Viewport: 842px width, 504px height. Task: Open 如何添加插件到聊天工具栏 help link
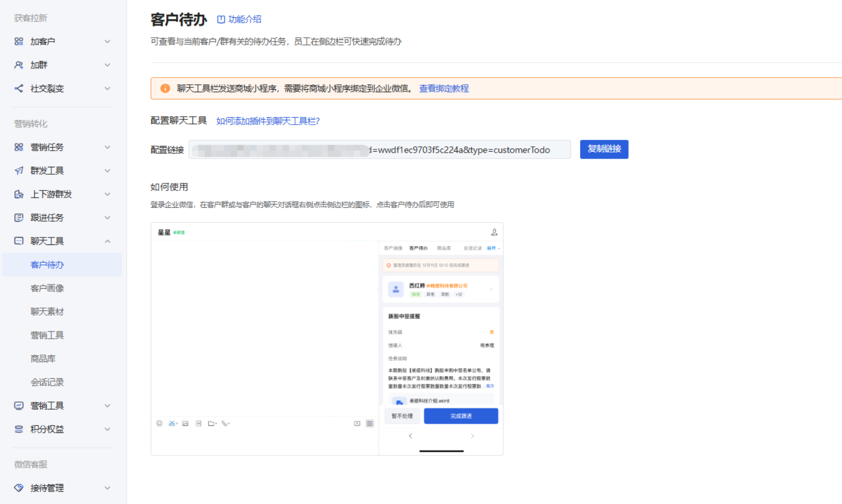click(x=268, y=121)
